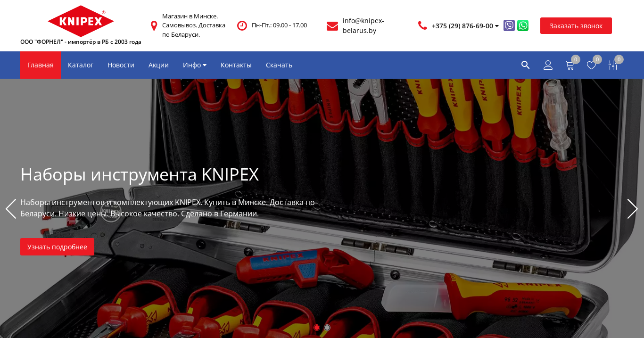Viewport: 644px width, 362px height.
Task: Open the Скачать menu item
Action: point(279,65)
